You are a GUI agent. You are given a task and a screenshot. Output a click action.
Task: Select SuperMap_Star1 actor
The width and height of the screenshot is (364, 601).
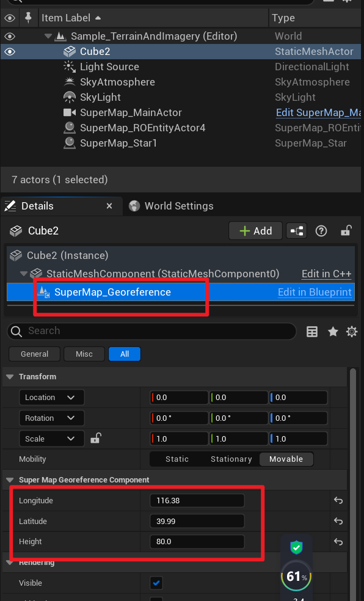click(118, 143)
